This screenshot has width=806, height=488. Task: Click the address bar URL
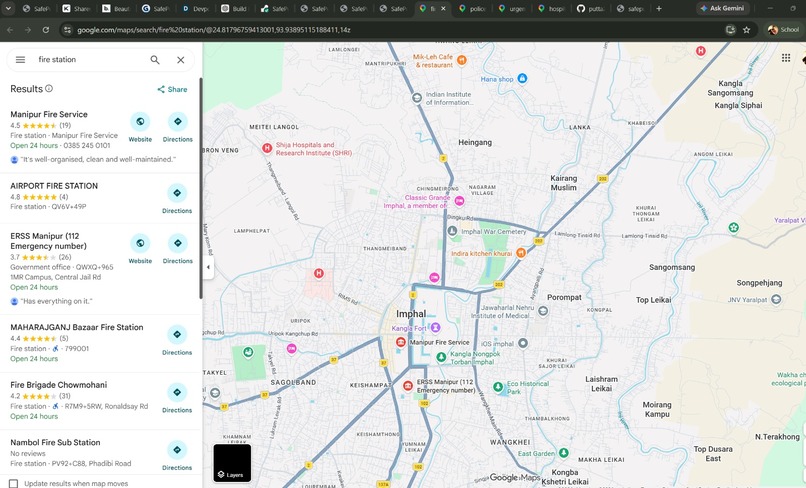click(214, 30)
